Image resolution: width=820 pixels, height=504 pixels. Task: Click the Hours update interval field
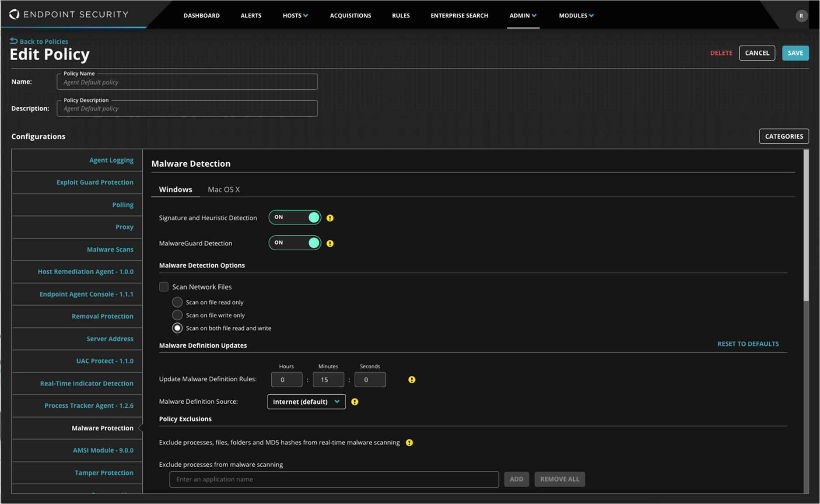(287, 379)
